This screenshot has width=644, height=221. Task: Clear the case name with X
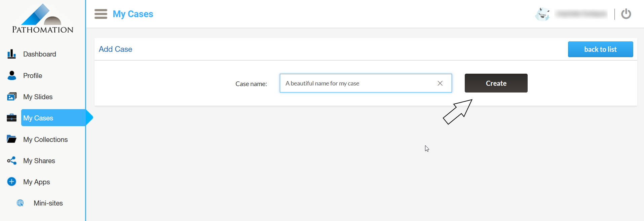tap(440, 83)
